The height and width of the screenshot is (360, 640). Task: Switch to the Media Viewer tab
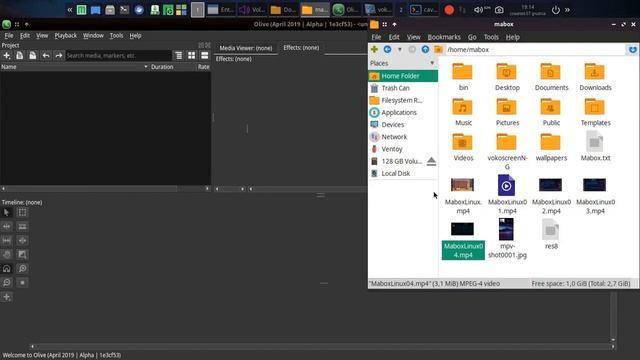[x=246, y=48]
